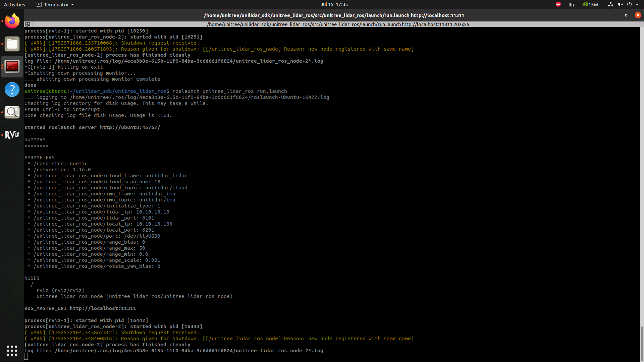The image size is (644, 362).
Task: Show Applications grid
Action: [12, 350]
